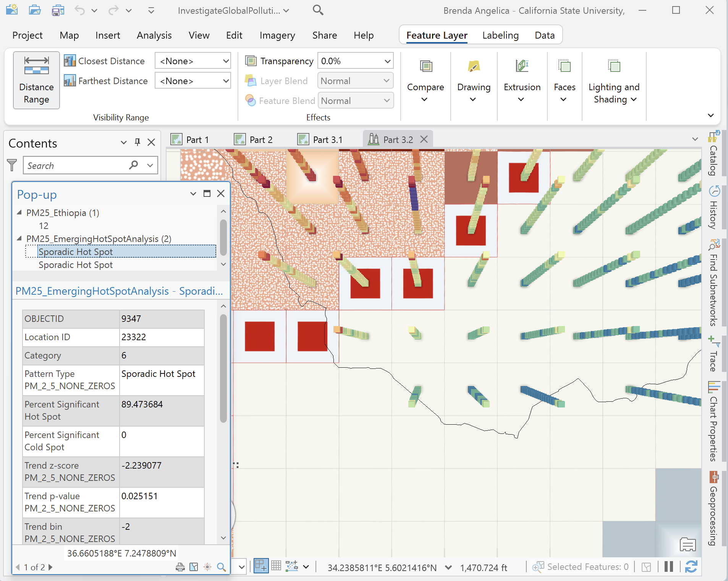This screenshot has height=581, width=728.
Task: Go to next pop-up feature arrow
Action: [x=50, y=567]
